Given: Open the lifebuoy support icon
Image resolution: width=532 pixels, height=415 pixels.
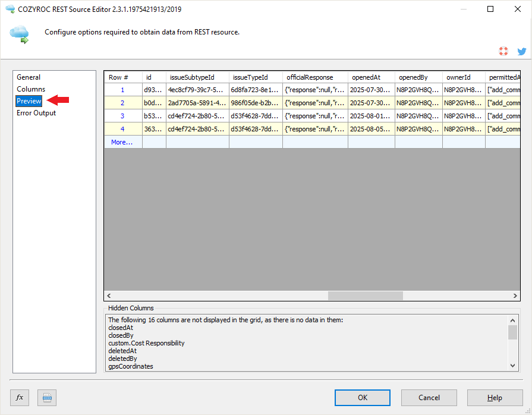Looking at the screenshot, I should click(x=503, y=52).
